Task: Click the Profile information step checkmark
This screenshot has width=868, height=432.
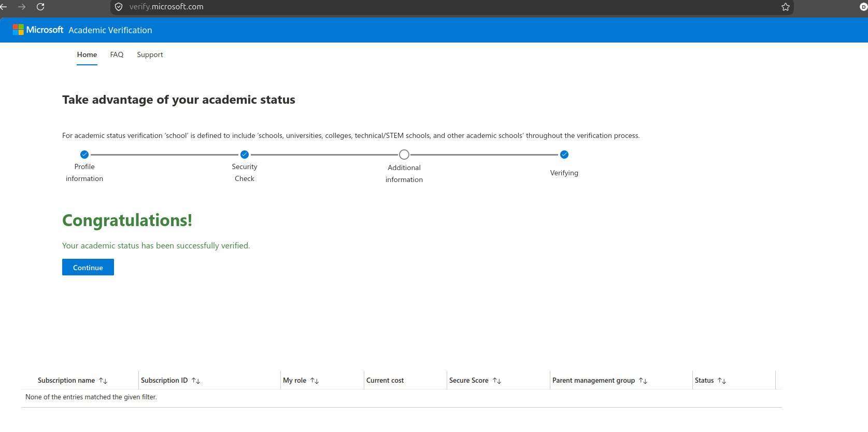Action: click(84, 154)
